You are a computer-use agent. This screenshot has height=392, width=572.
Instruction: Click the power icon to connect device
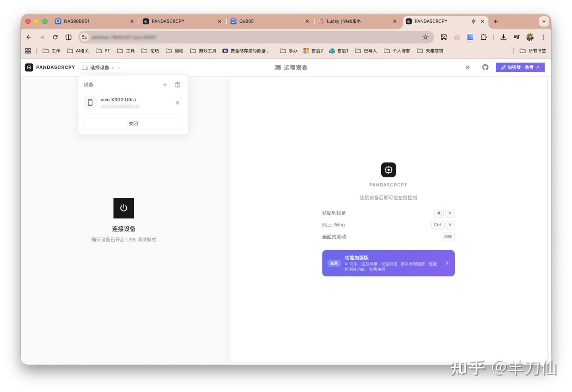124,208
